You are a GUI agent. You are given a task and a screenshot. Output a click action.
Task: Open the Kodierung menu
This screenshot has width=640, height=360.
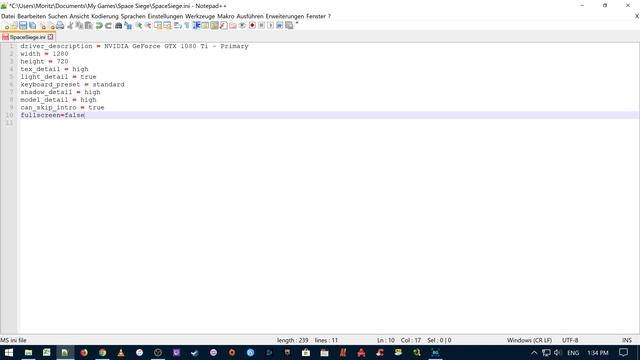(x=105, y=16)
